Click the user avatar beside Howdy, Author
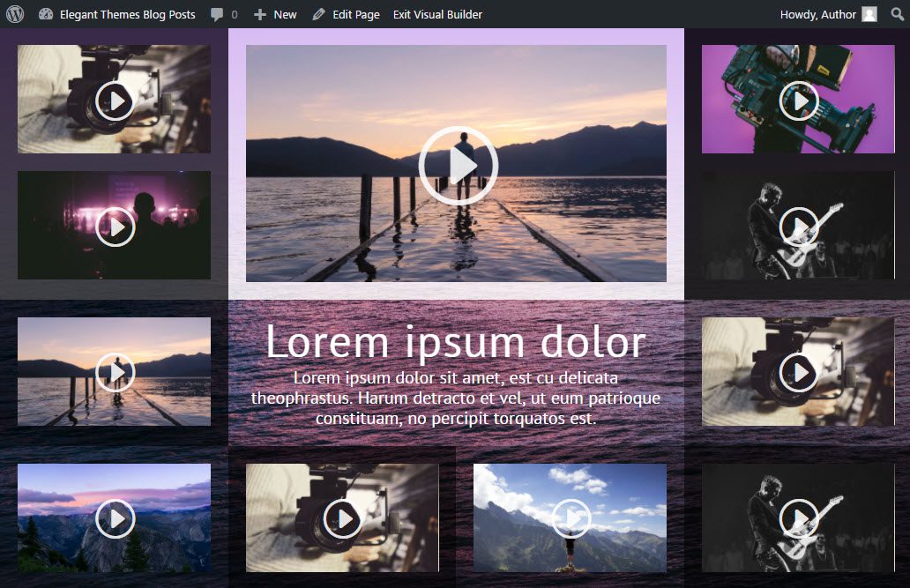Screen dimensions: 910x588 [x=868, y=14]
